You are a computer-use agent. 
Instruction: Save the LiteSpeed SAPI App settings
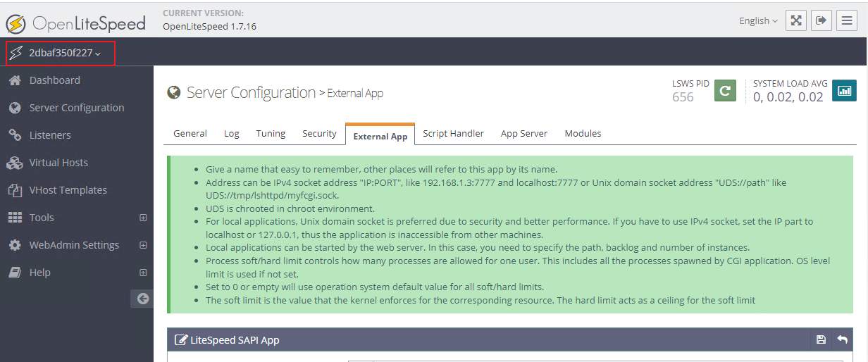(x=821, y=339)
